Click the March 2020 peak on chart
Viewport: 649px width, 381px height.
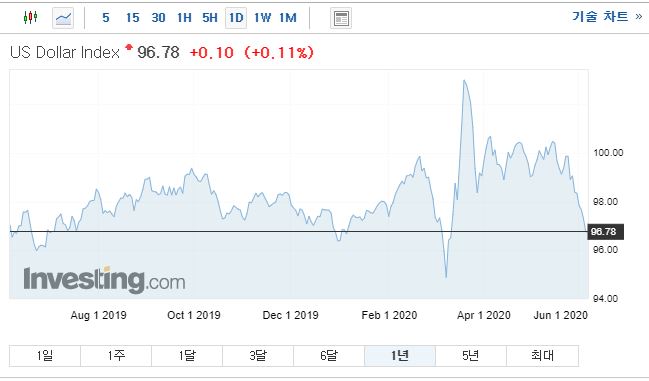click(x=464, y=81)
